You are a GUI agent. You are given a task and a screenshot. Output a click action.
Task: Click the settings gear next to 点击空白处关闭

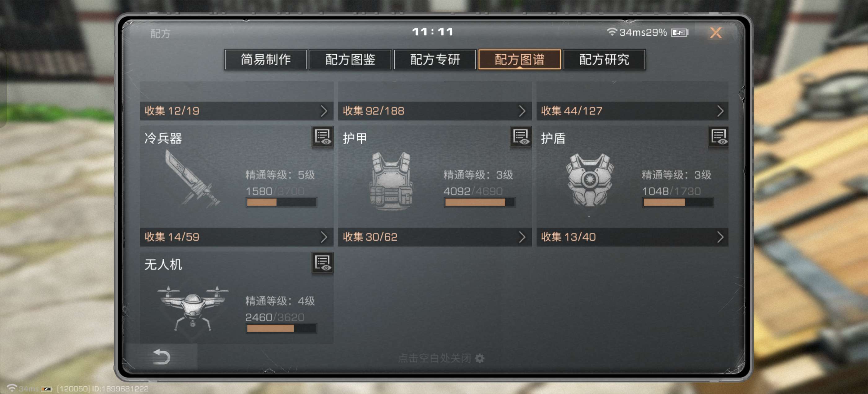[480, 358]
